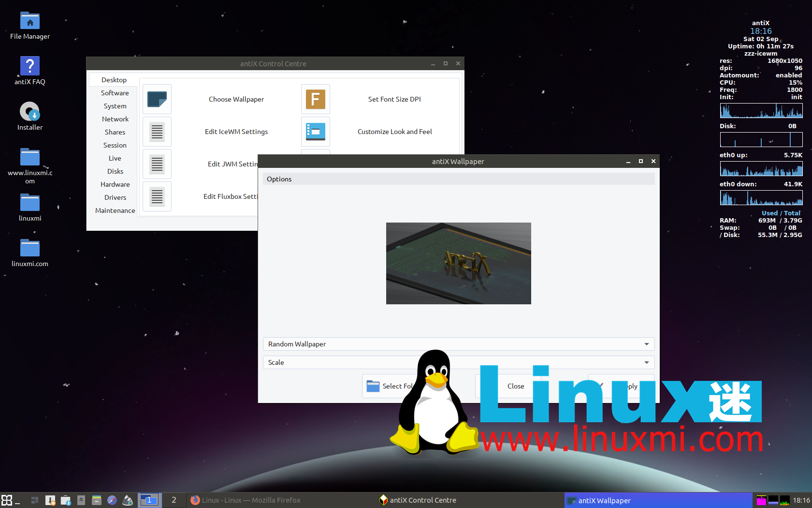Viewport: 812px width, 508px height.
Task: Click the software bag icon with download arrow
Action: pos(66,500)
